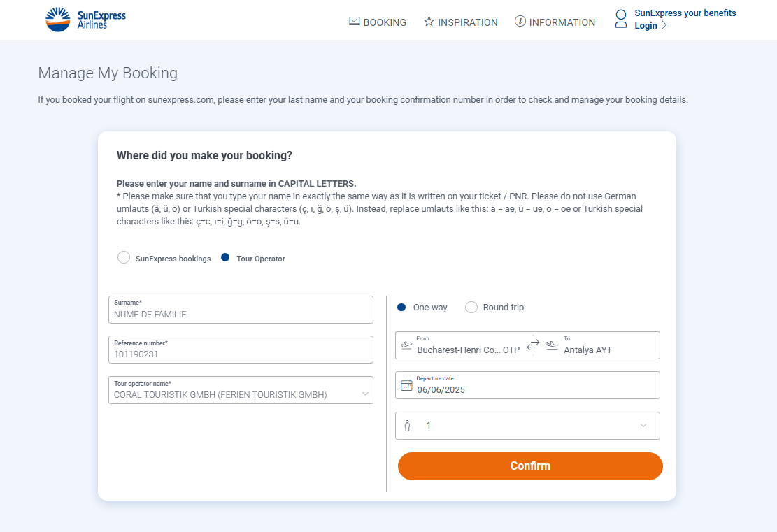Click the 'Where did you make your booking?' heading
This screenshot has height=532, width=777.
pyautogui.click(x=204, y=155)
